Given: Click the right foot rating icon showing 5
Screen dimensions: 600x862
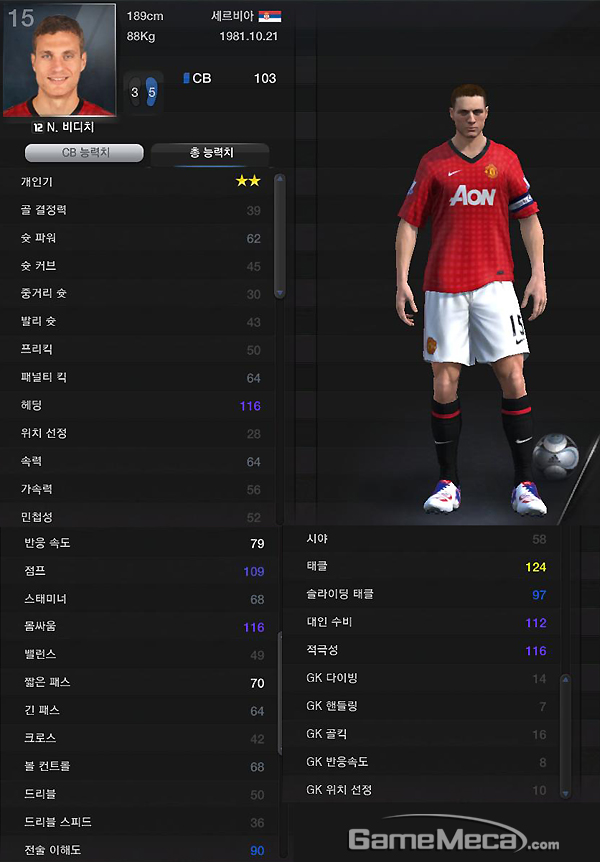Looking at the screenshot, I should (x=152, y=92).
